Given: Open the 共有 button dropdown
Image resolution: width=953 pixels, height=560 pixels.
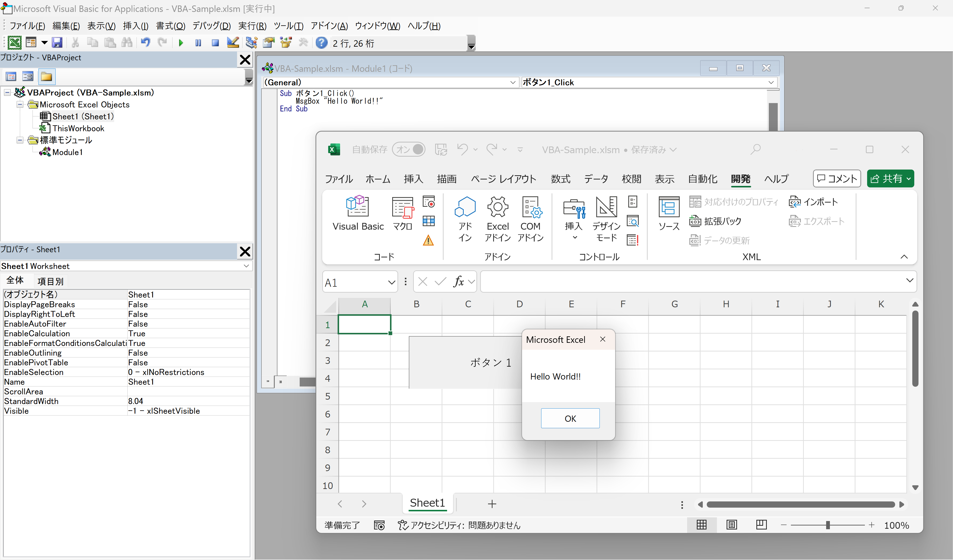Looking at the screenshot, I should tap(909, 178).
